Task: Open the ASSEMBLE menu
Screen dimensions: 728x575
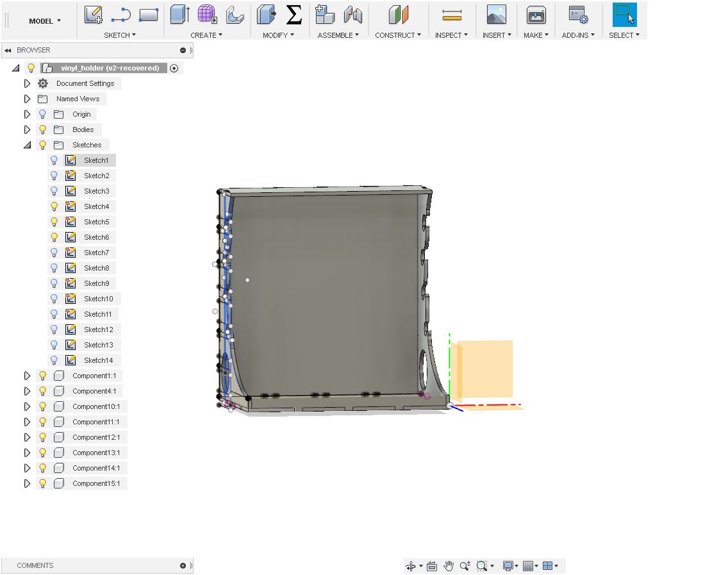Action: 338,35
